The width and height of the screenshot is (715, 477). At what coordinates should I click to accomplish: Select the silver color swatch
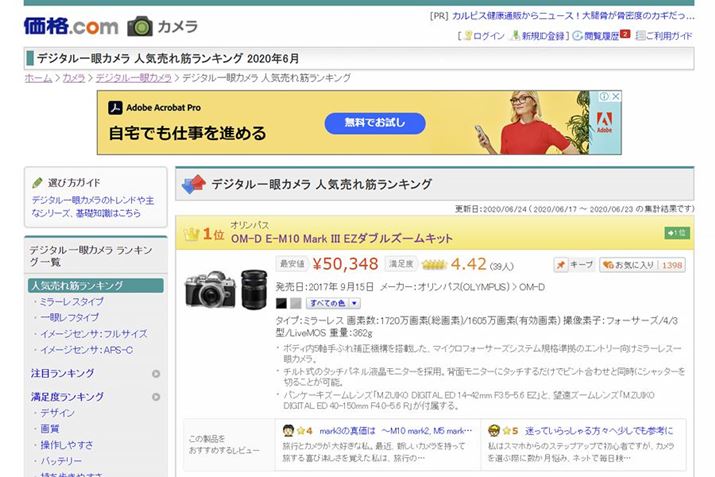pos(296,302)
